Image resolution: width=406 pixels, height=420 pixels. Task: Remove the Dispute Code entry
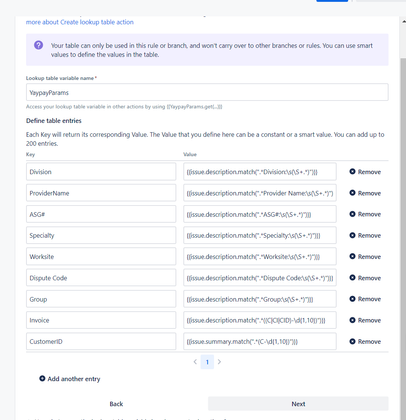tap(365, 278)
